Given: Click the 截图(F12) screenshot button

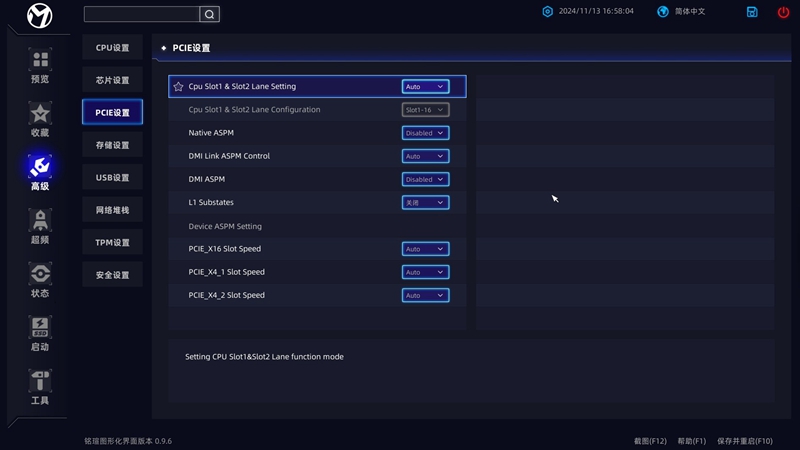Looking at the screenshot, I should 650,441.
